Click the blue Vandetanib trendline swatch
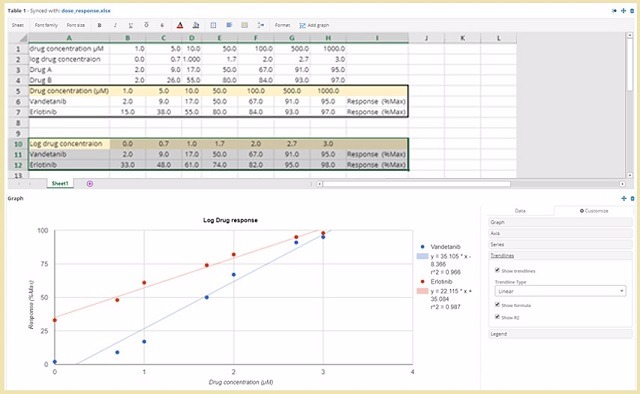This screenshot has height=394, width=640. click(422, 256)
